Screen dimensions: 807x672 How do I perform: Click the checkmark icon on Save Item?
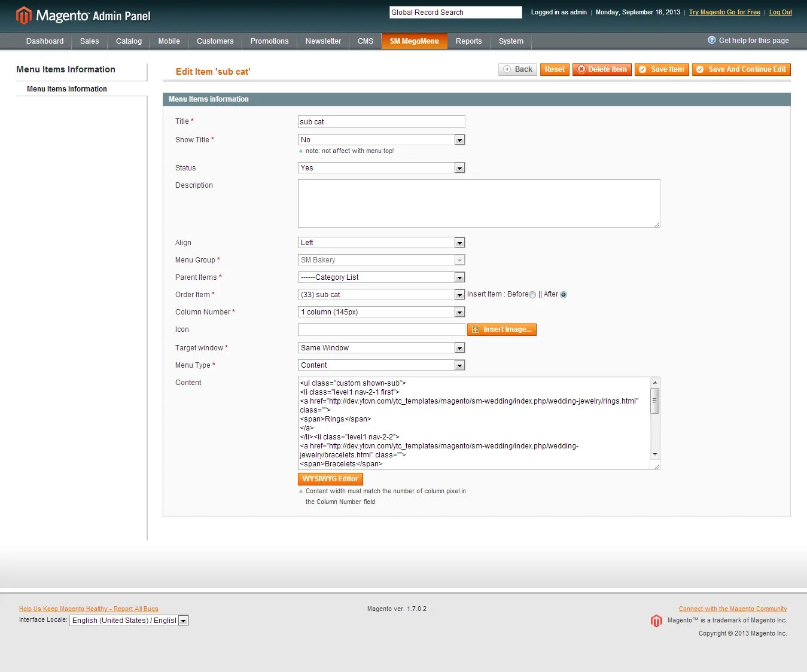click(643, 69)
